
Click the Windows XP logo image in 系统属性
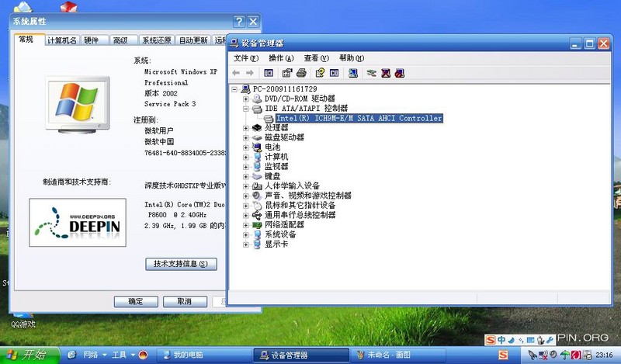(77, 105)
